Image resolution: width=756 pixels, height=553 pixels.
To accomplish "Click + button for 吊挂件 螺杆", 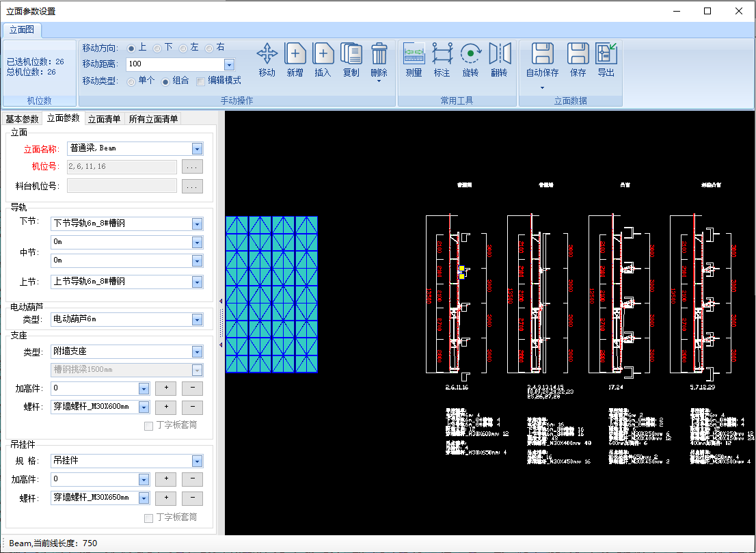I will (x=166, y=498).
